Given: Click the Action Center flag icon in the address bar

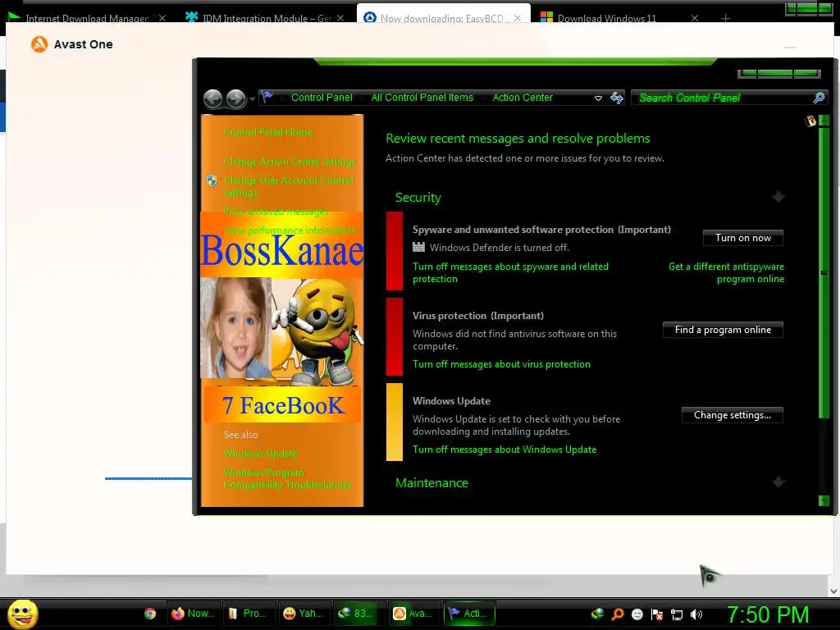Looking at the screenshot, I should pos(267,97).
